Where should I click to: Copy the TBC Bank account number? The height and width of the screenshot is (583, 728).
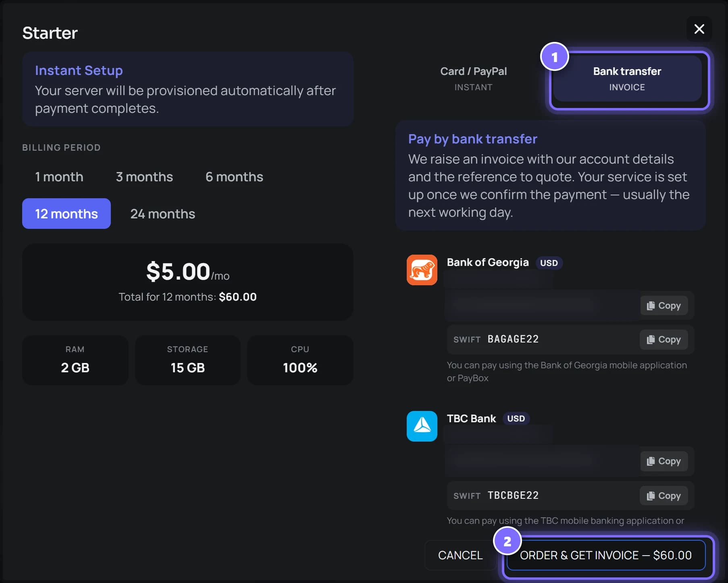point(664,461)
